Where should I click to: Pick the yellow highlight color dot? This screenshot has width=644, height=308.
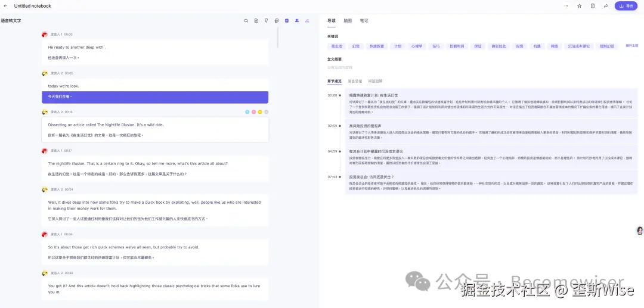(260, 112)
